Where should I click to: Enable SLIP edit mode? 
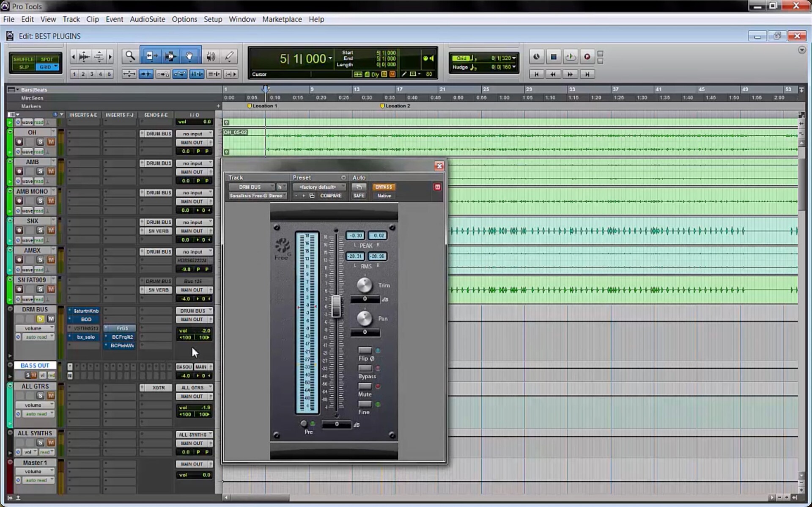tap(24, 67)
